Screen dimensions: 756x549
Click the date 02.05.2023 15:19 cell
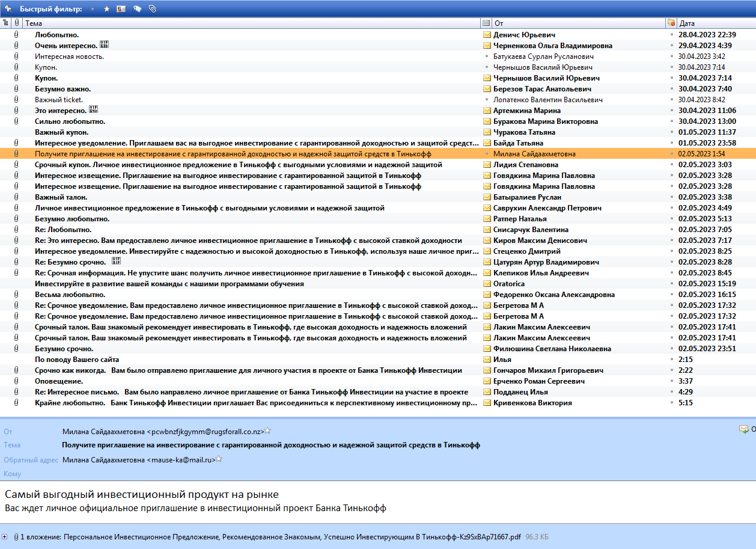[707, 284]
